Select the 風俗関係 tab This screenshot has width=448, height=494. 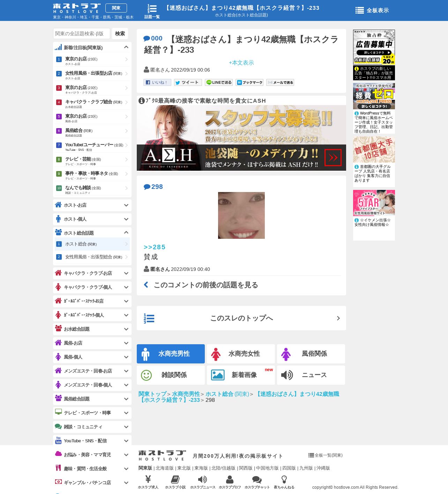311,354
